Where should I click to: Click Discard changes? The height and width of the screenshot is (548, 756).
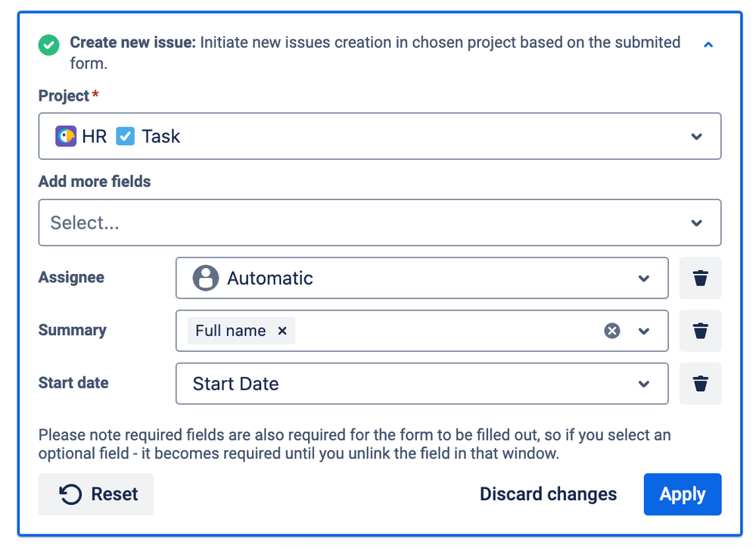click(x=548, y=494)
